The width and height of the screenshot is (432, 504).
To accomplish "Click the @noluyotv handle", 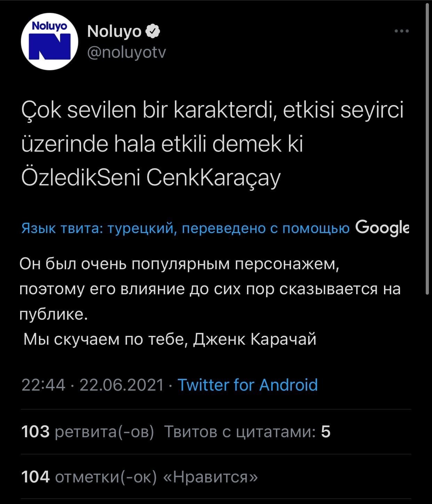I will click(127, 53).
